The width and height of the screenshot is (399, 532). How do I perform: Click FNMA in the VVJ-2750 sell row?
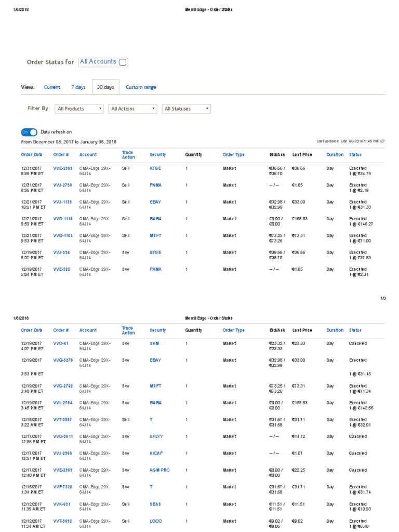pos(156,185)
